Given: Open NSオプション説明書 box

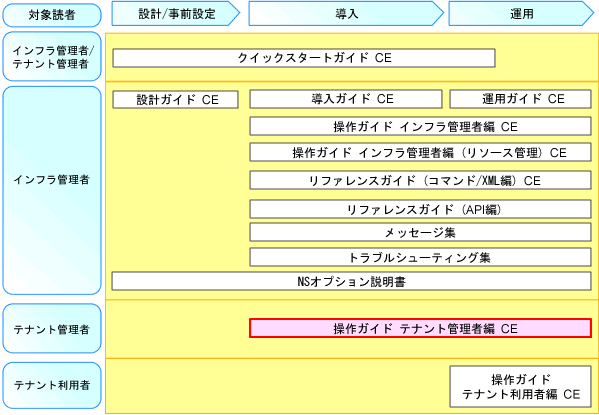Looking at the screenshot, I should (351, 281).
